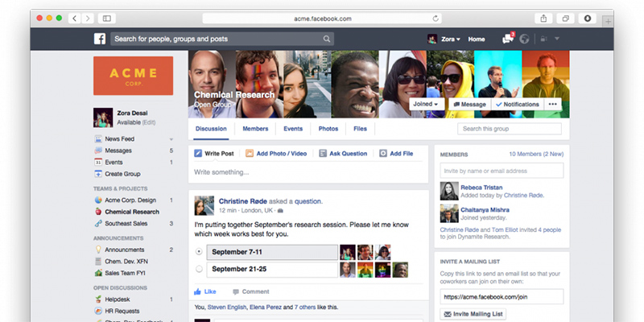The height and width of the screenshot is (322, 644).
Task: Click the Invite Mailing List button
Action: point(473,314)
